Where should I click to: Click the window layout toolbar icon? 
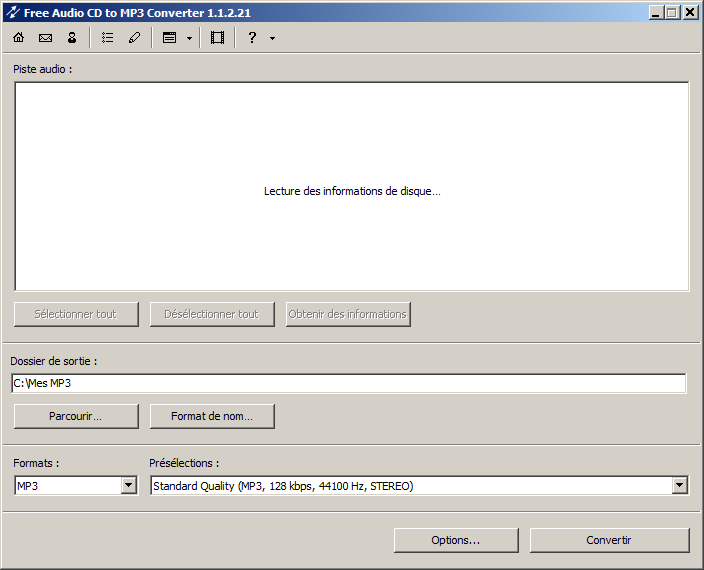169,38
